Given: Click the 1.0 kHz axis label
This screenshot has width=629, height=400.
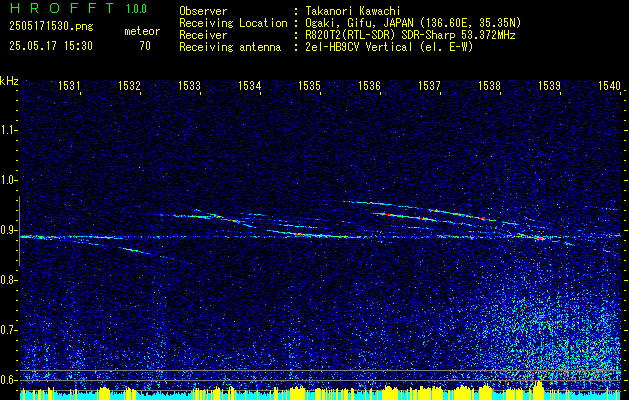Looking at the screenshot, I should click(9, 180).
